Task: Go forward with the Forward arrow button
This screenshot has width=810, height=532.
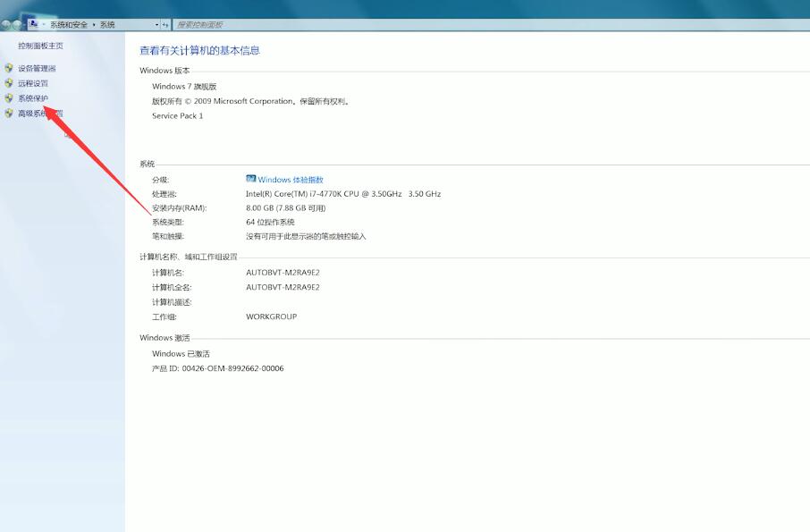Action: tap(17, 24)
